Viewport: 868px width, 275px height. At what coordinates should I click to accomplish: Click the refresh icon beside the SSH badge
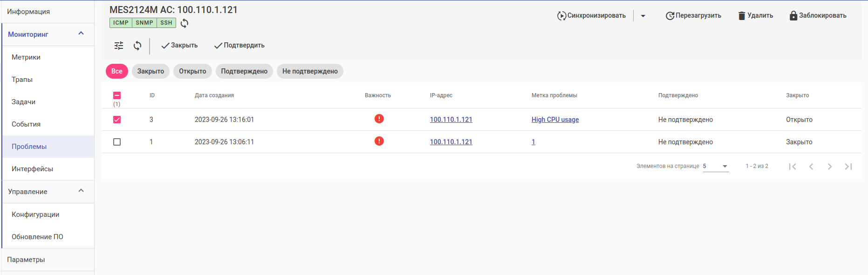coord(185,23)
